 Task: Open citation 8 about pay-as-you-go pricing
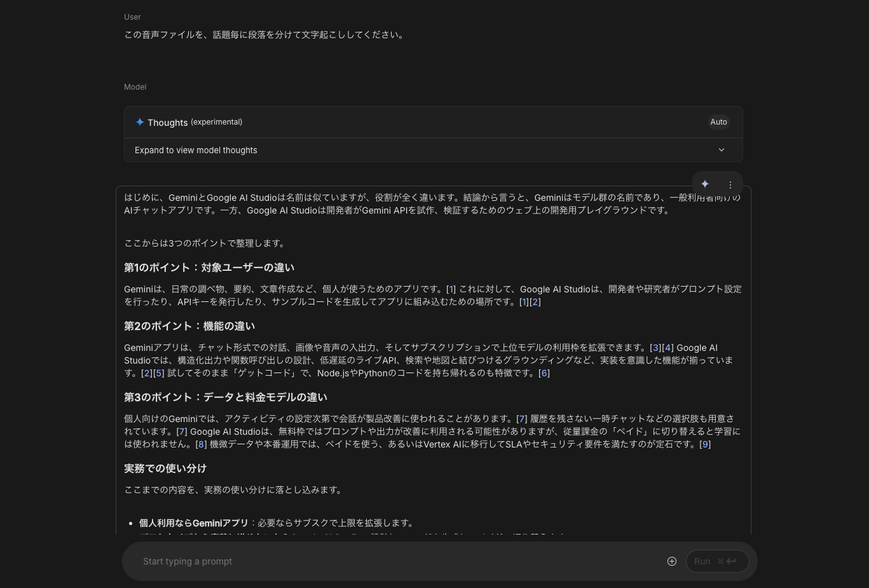tap(201, 444)
